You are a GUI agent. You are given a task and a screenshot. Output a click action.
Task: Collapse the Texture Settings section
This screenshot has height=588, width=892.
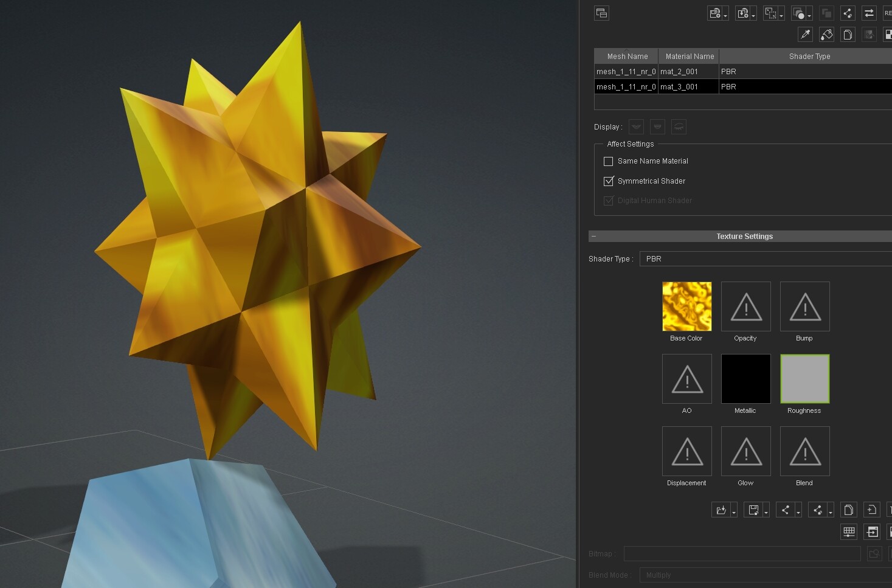(x=593, y=236)
